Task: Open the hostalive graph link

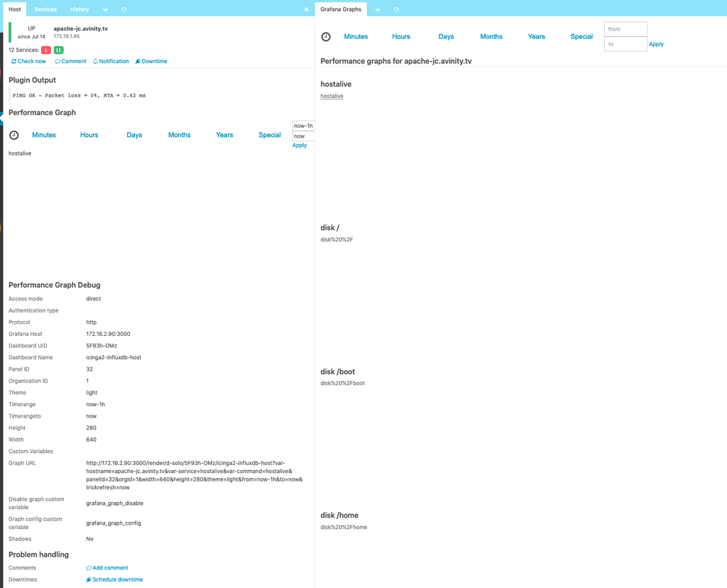Action: coord(332,96)
